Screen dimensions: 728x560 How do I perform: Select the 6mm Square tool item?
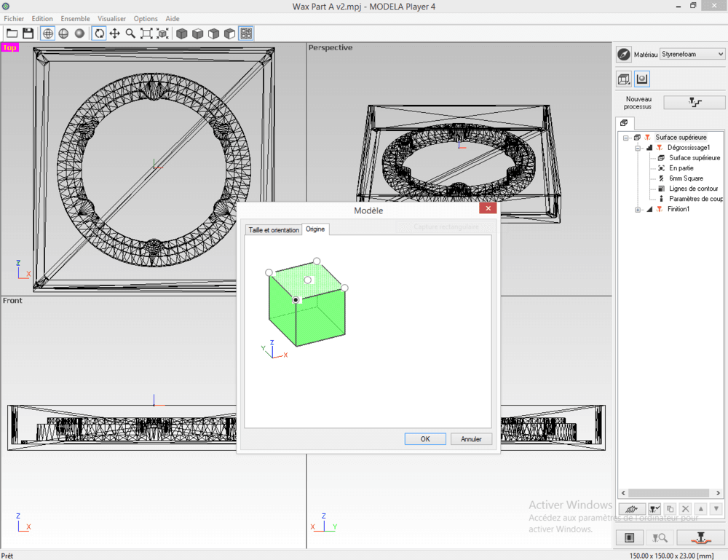click(x=686, y=178)
